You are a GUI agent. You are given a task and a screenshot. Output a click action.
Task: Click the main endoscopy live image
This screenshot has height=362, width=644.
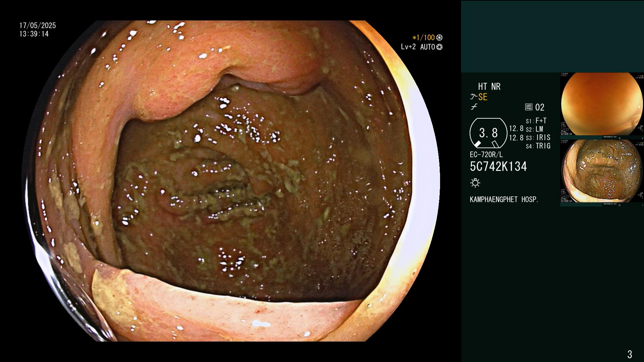[231, 181]
